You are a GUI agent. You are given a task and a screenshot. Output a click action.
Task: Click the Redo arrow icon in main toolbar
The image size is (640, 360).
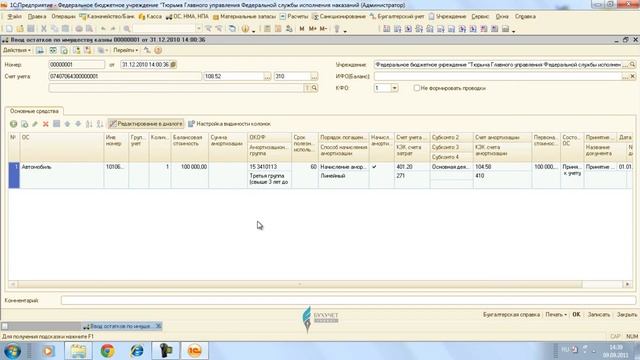coord(113,29)
